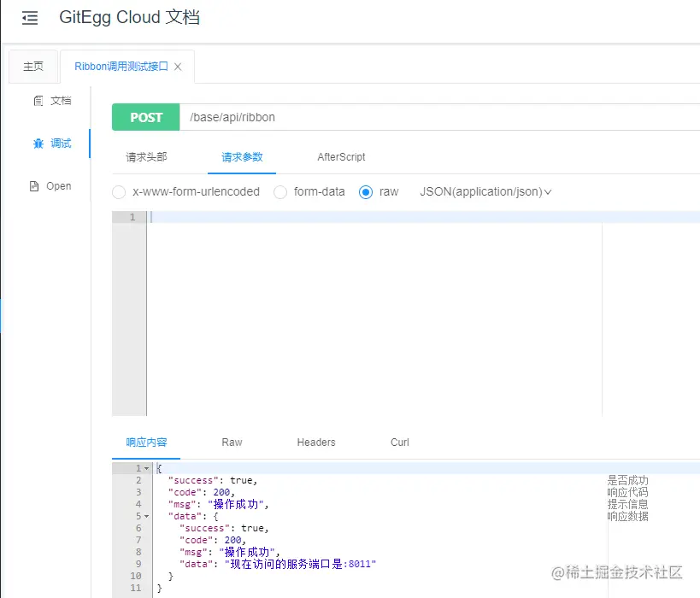Switch to the Headers response tab
Image resolution: width=700 pixels, height=598 pixels.
pos(316,443)
